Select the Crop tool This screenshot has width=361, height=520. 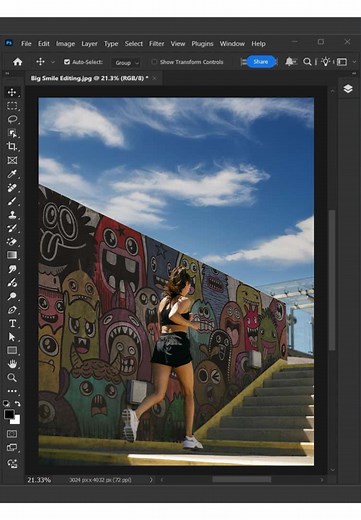point(12,146)
